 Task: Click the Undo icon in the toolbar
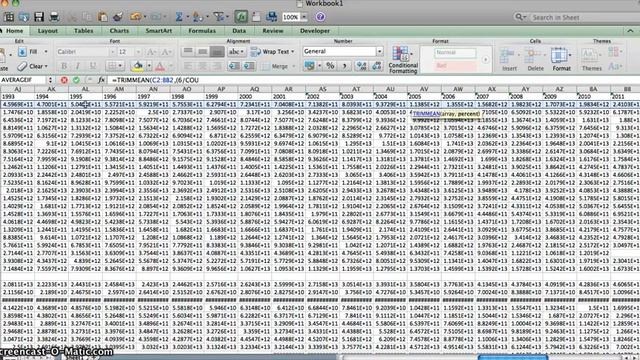(x=136, y=17)
